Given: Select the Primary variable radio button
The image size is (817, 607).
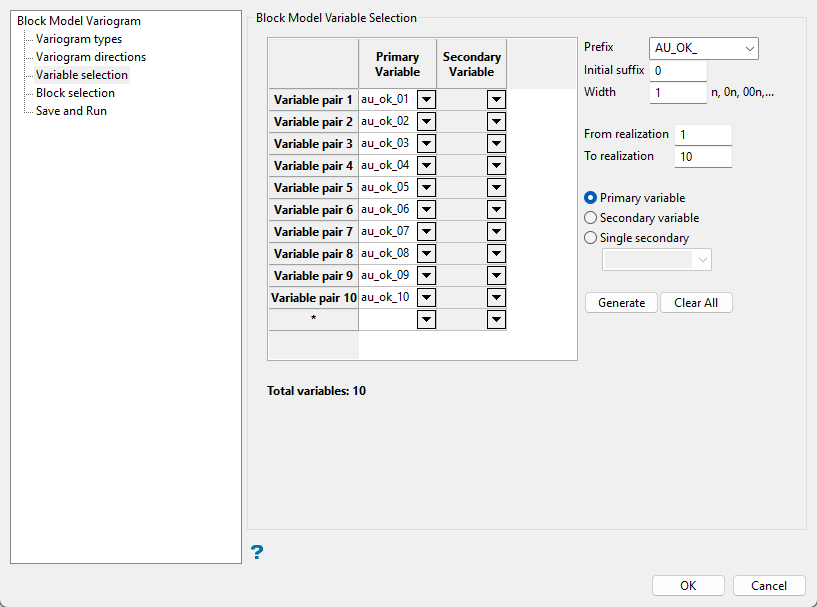Looking at the screenshot, I should [x=591, y=198].
